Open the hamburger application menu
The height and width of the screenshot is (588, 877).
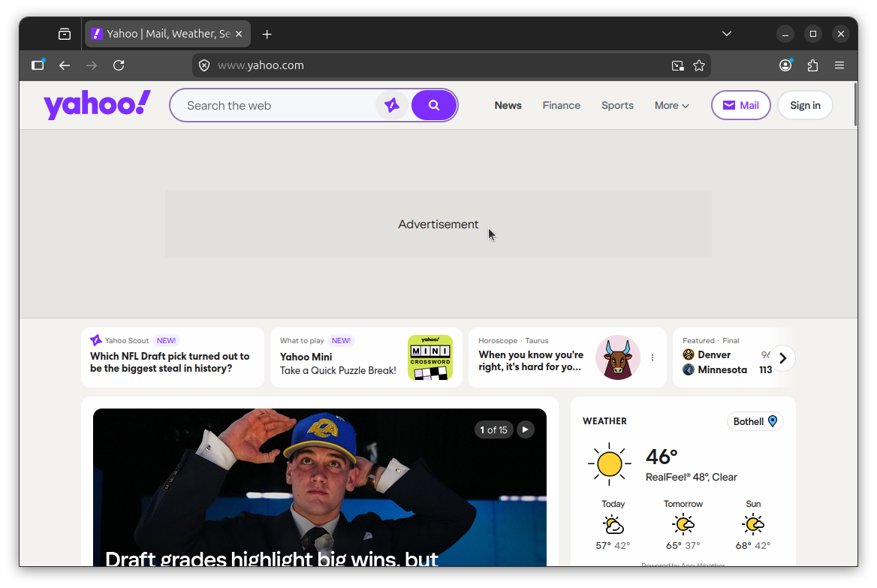pos(839,65)
